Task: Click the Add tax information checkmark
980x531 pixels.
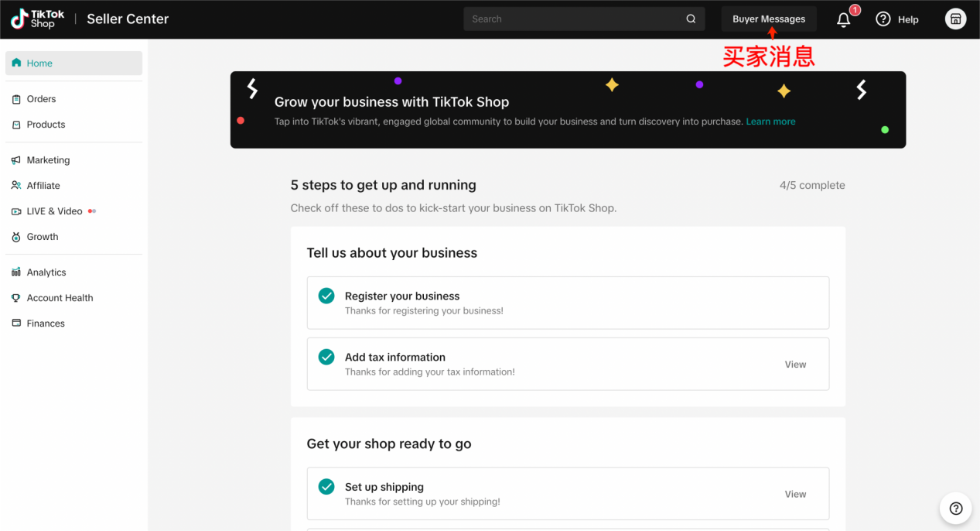Action: [x=326, y=357]
